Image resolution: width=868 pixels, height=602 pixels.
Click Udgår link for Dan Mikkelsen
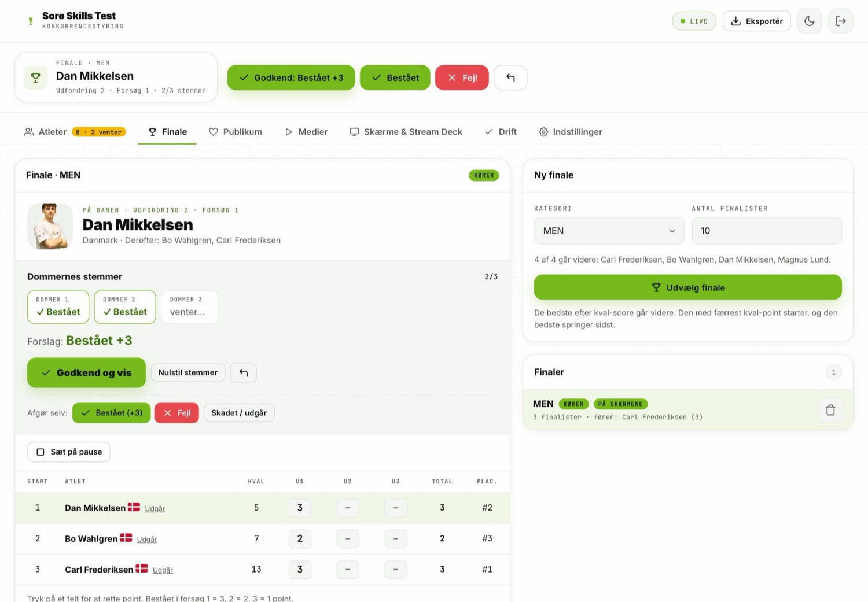point(155,509)
